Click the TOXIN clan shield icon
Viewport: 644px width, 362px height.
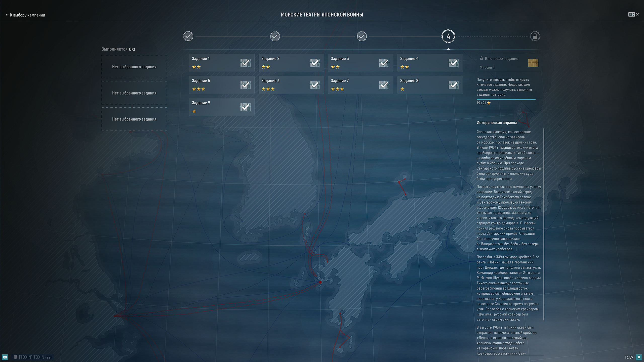15,357
